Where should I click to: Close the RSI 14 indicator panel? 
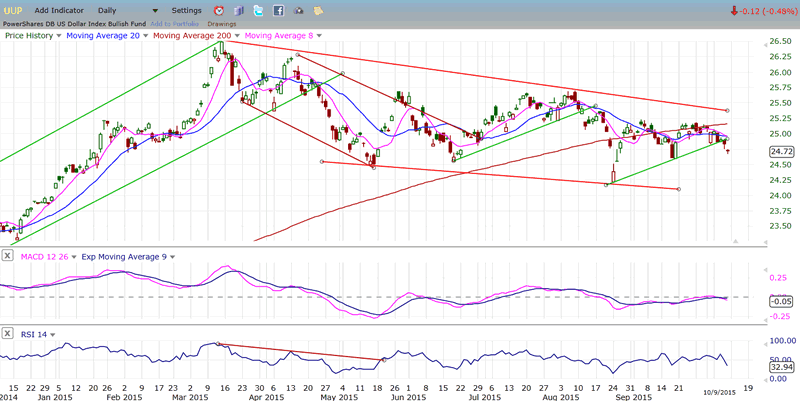coord(8,333)
